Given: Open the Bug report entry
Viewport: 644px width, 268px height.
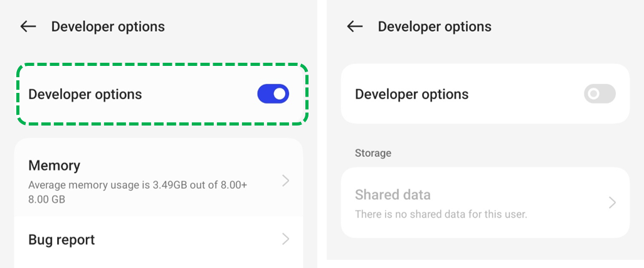Looking at the screenshot, I should 159,240.
